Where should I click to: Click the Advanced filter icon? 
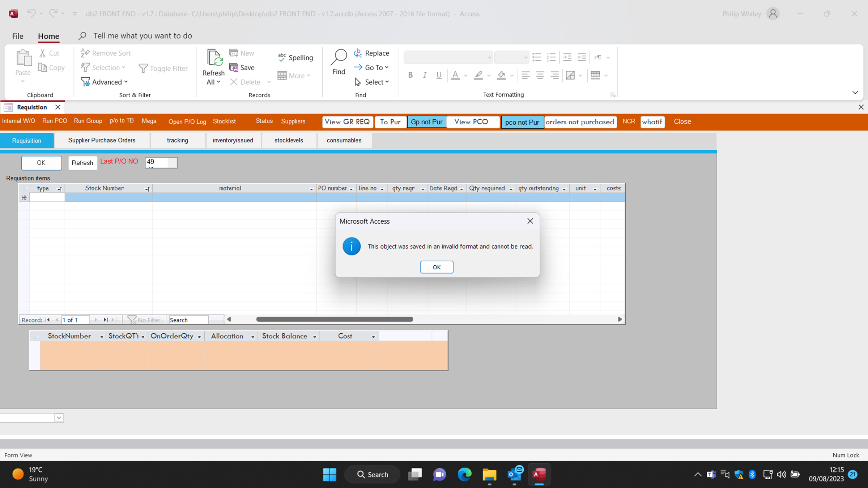pyautogui.click(x=85, y=82)
